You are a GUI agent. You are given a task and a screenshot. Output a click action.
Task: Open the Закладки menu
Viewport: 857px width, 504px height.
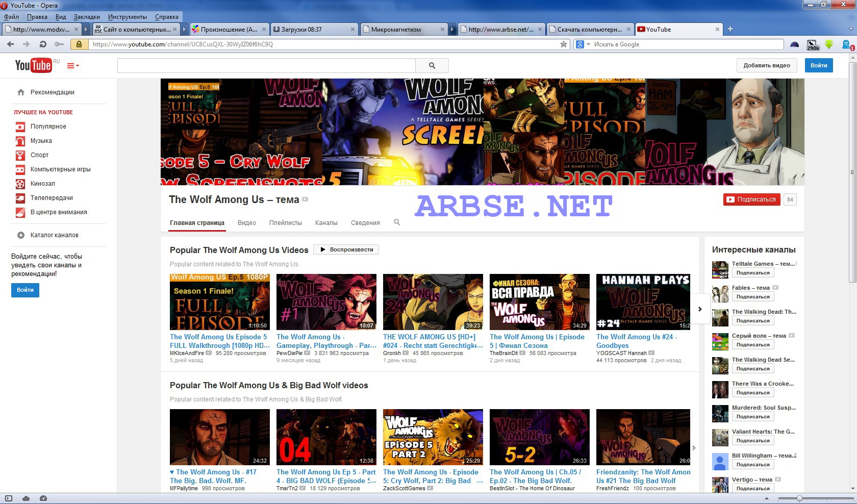click(87, 17)
